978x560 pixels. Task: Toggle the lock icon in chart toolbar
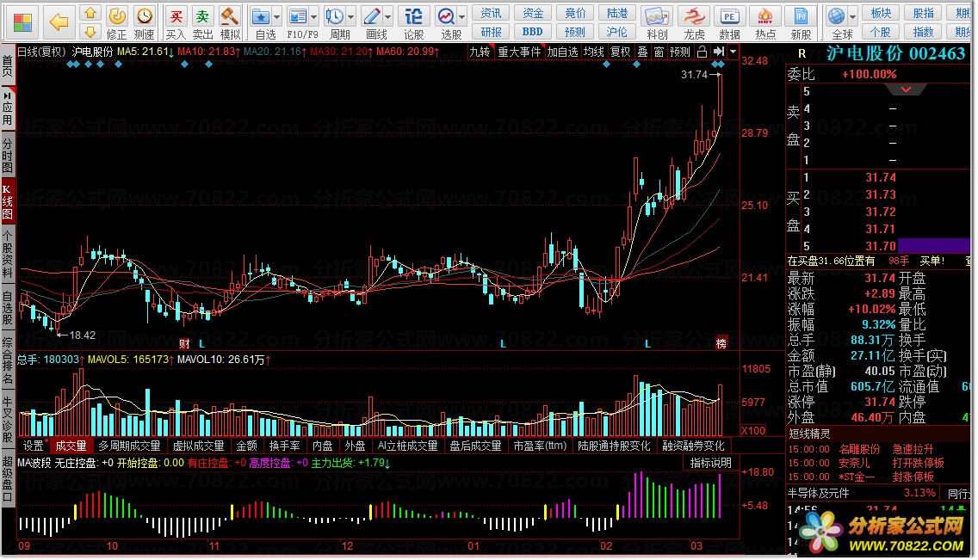click(702, 52)
